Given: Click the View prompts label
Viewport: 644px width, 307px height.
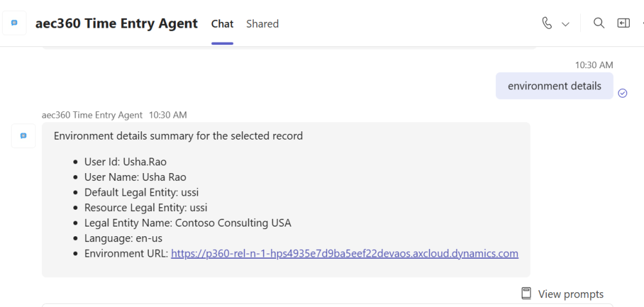Looking at the screenshot, I should coord(571,294).
